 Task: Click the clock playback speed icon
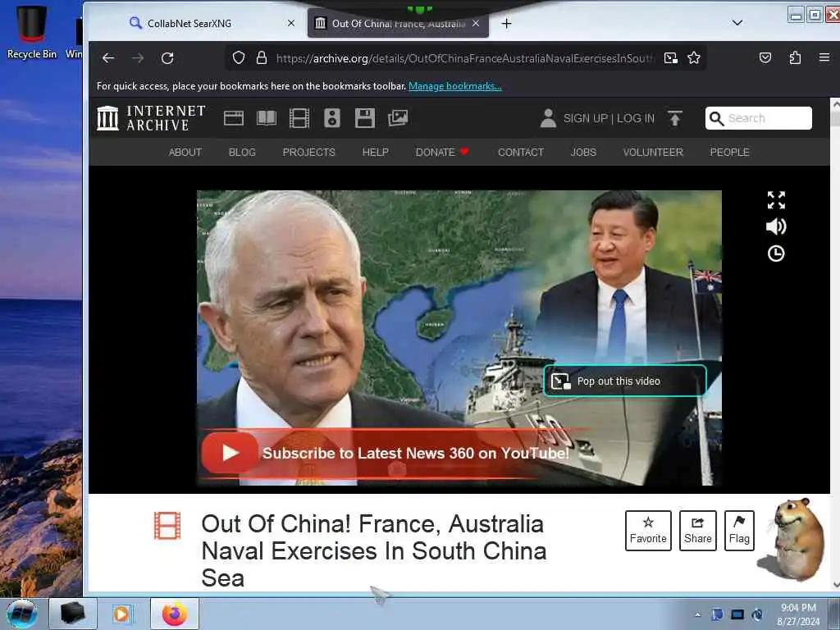[776, 253]
